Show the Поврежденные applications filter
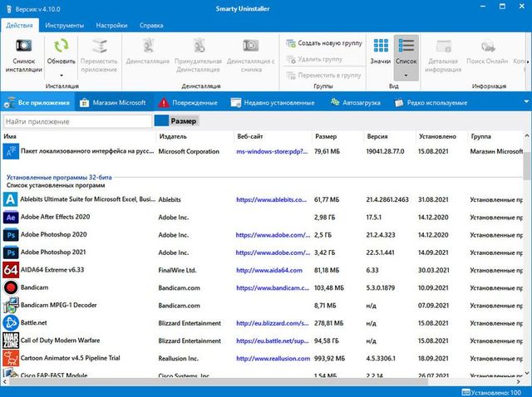Viewport: 532px width, 397px height. coord(188,103)
